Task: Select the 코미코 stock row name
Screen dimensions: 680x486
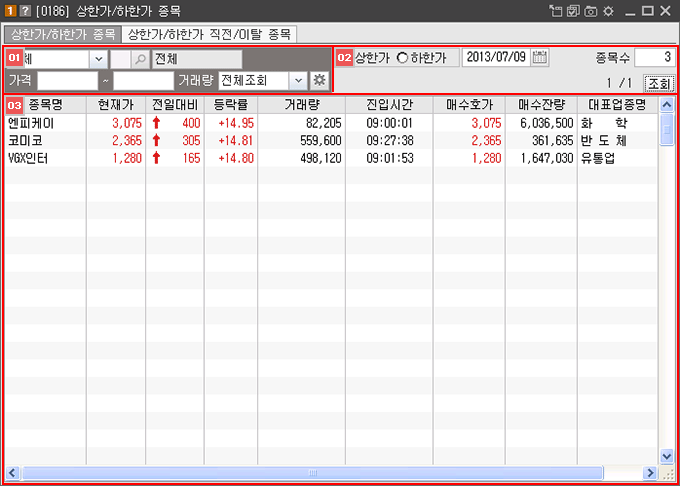Action: click(25, 140)
